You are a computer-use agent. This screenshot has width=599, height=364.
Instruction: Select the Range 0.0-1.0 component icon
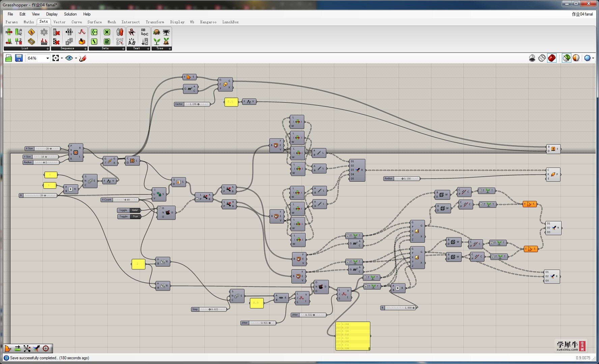(69, 32)
